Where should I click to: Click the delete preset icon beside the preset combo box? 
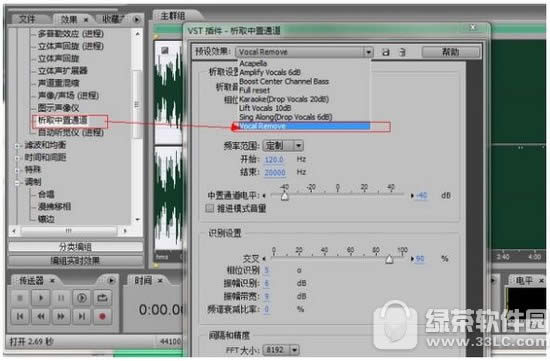402,52
